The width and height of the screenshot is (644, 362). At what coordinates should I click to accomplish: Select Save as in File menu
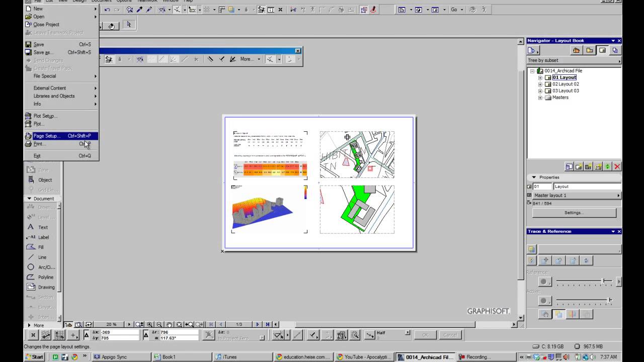(61, 52)
